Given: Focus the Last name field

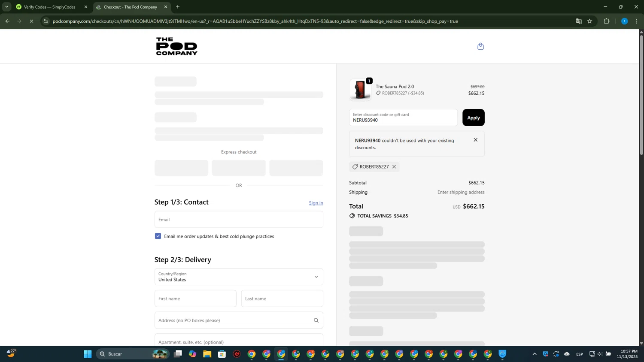Looking at the screenshot, I should [282, 299].
